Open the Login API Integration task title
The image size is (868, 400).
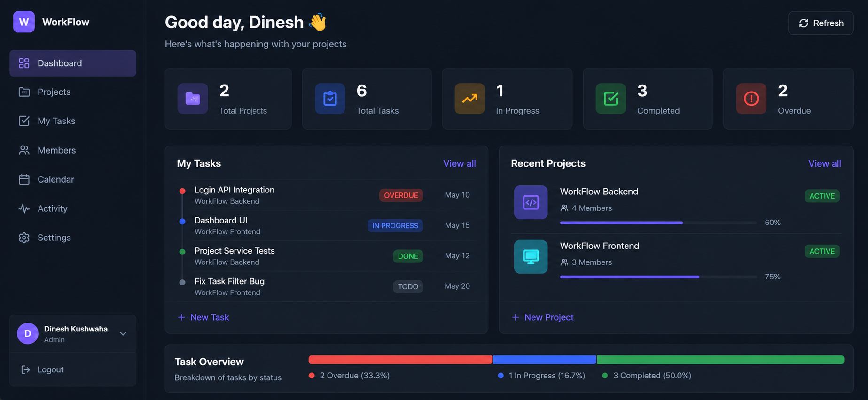coord(235,190)
